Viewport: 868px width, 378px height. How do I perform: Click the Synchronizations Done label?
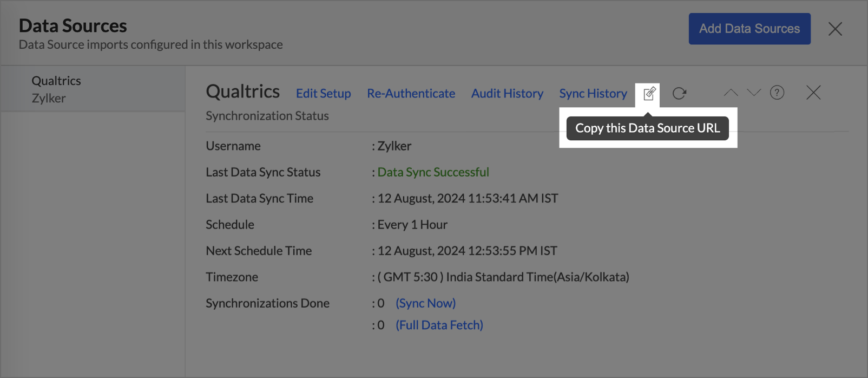point(267,303)
